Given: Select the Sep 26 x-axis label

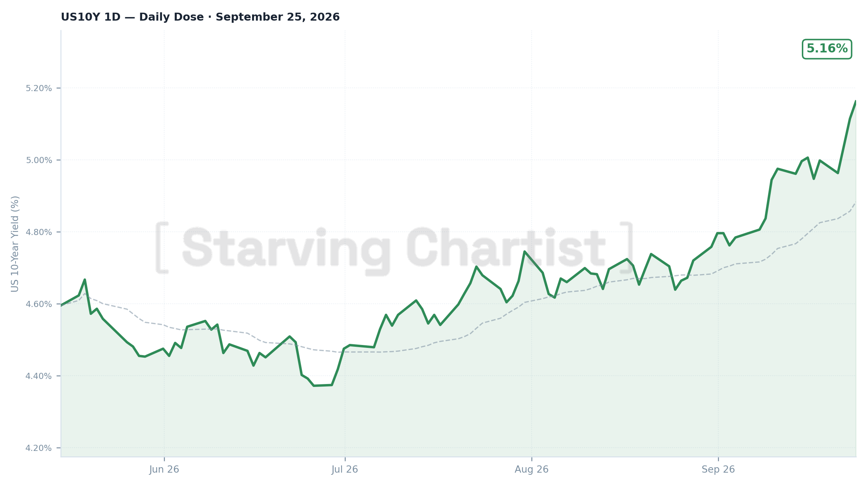Looking at the screenshot, I should (718, 469).
